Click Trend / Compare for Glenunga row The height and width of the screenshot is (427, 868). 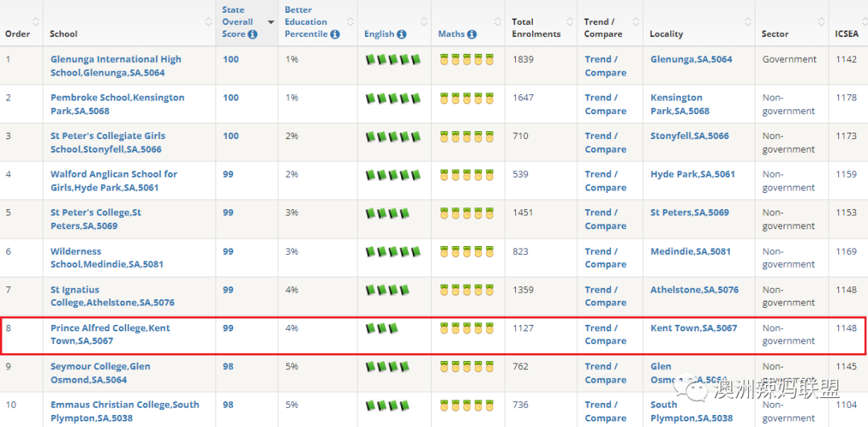coord(606,66)
